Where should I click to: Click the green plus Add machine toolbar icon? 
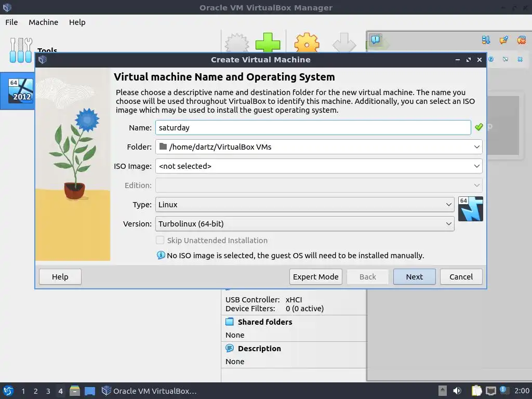click(268, 43)
